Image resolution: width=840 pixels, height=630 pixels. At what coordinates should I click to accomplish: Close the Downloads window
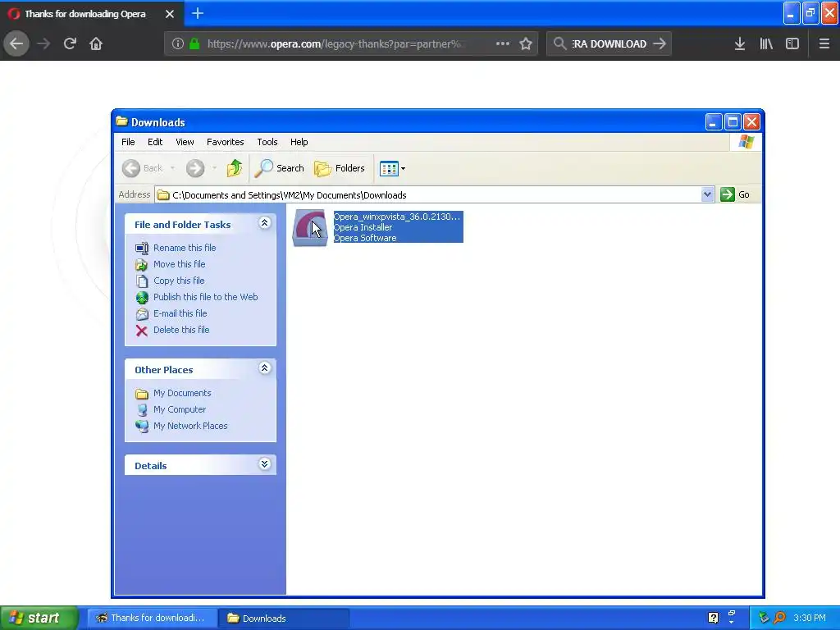pyautogui.click(x=751, y=122)
